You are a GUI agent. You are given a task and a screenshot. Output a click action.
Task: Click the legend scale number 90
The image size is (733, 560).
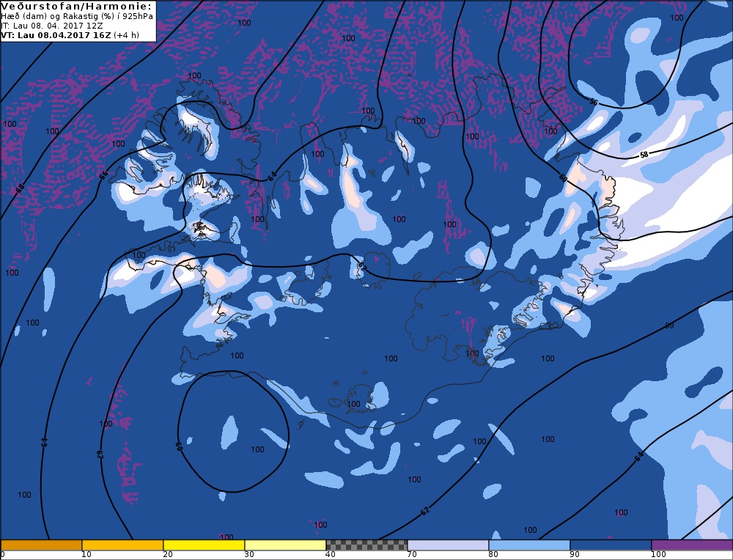click(575, 555)
